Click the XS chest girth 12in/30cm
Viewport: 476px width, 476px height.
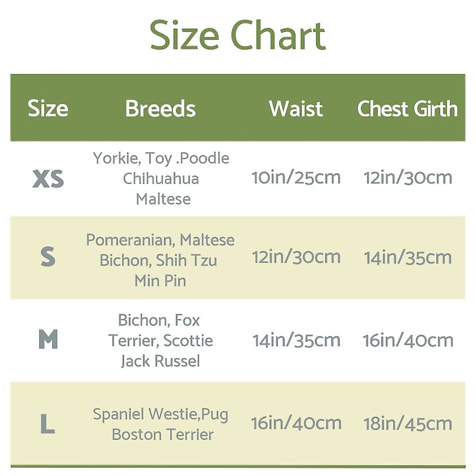(408, 178)
